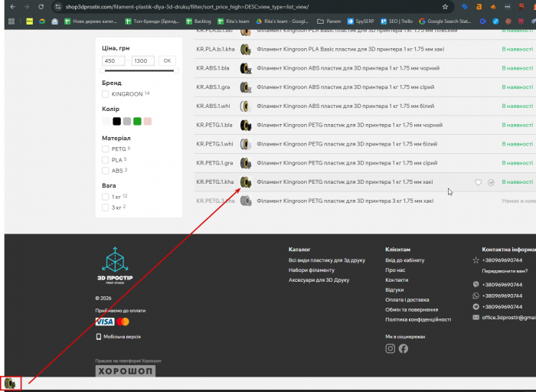This screenshot has height=392, width=536.
Task: Open Політика конфіденційності link
Action: click(418, 320)
